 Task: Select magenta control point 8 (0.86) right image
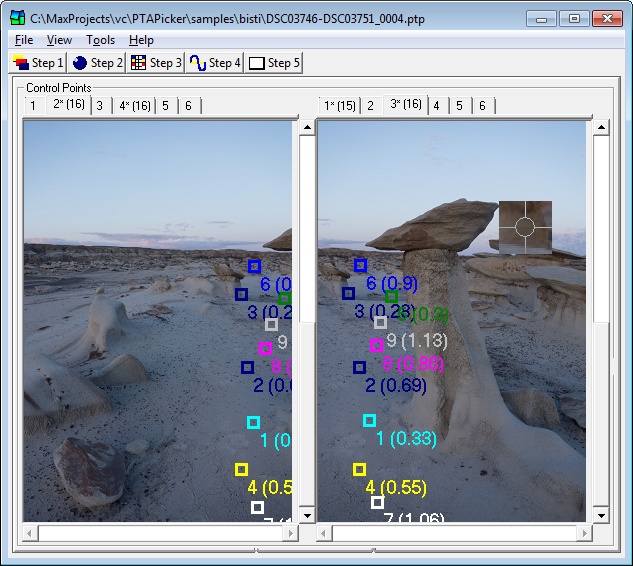click(x=376, y=346)
